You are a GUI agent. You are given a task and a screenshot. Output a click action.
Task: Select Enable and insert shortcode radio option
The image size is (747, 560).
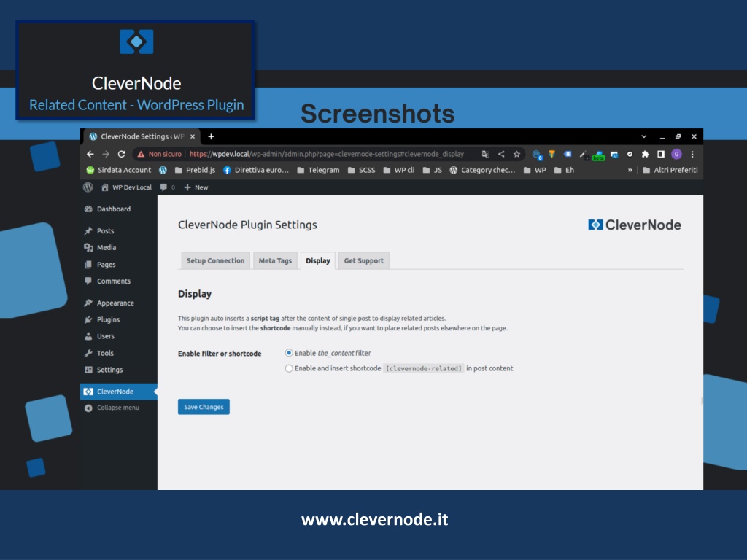pos(289,368)
